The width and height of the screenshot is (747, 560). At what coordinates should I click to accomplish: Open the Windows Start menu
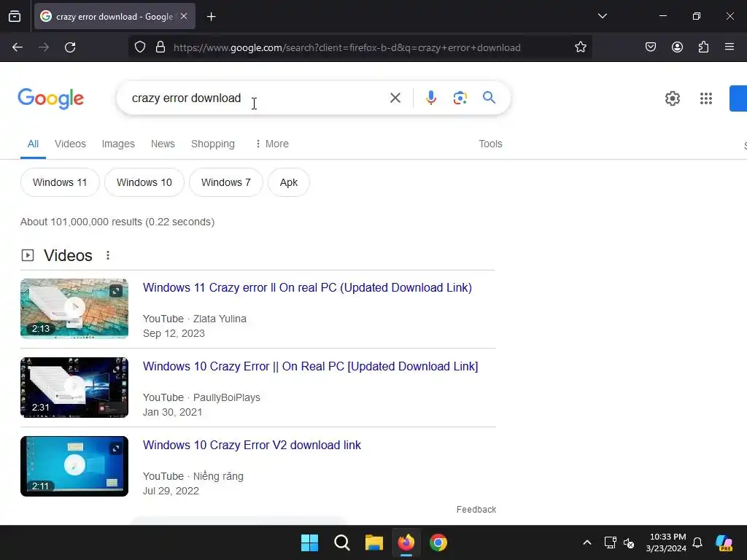pyautogui.click(x=309, y=542)
